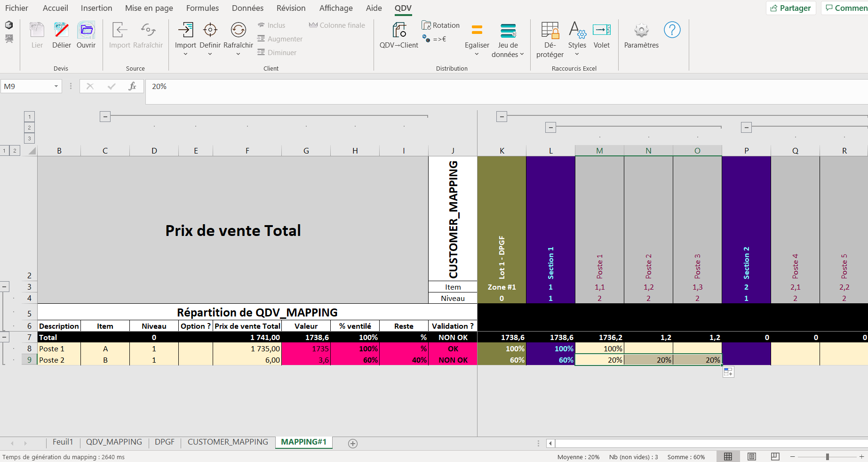Switch to the Données ribbon tab
The image size is (868, 462).
click(247, 8)
